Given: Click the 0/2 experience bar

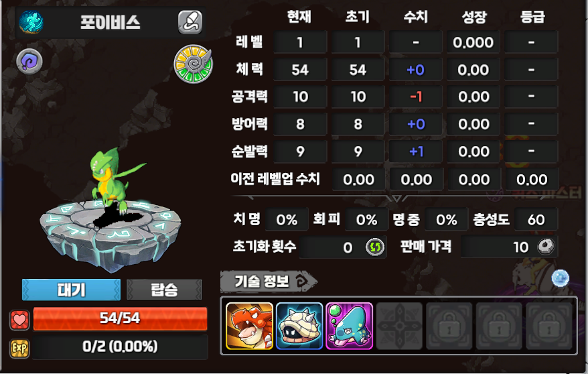Looking at the screenshot, I should point(120,347).
